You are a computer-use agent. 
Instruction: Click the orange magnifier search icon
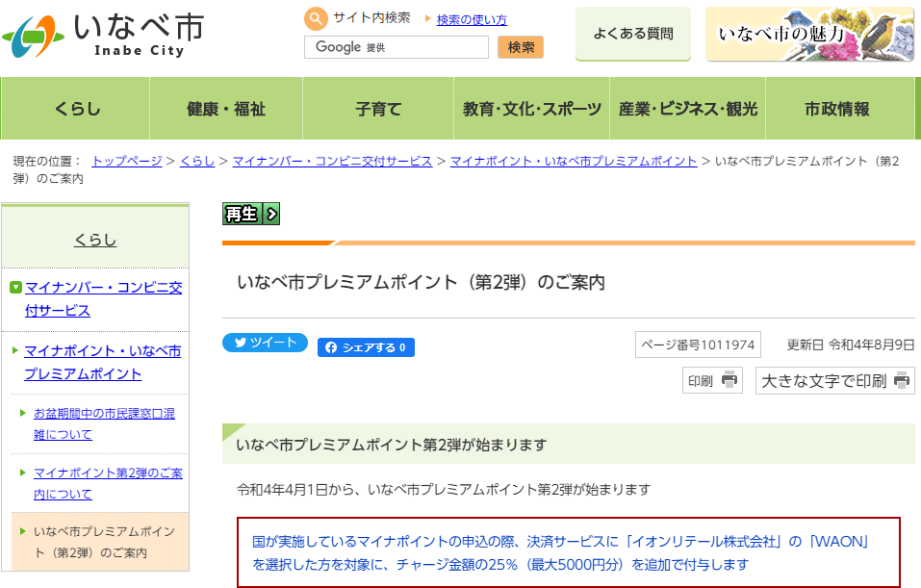316,19
